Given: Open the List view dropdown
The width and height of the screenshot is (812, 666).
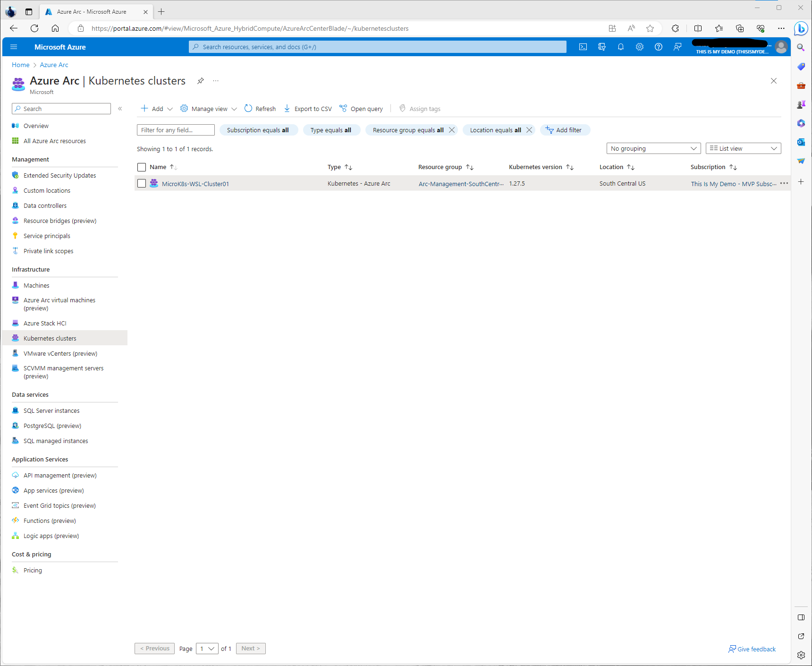Looking at the screenshot, I should point(743,148).
